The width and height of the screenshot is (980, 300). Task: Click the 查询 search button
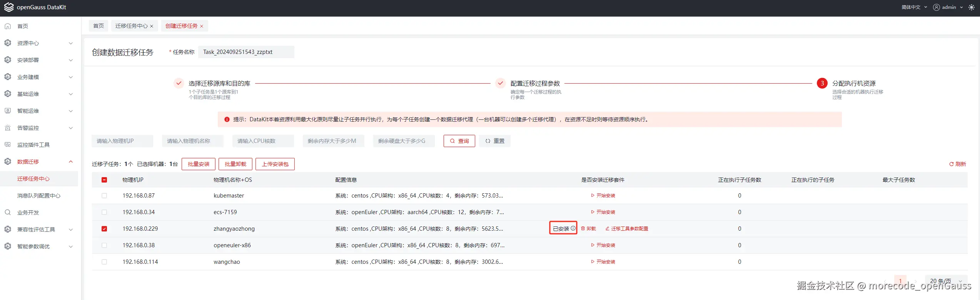[x=459, y=141]
